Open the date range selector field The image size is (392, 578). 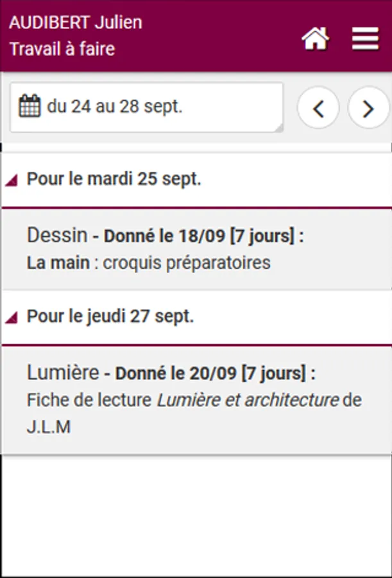(x=146, y=107)
